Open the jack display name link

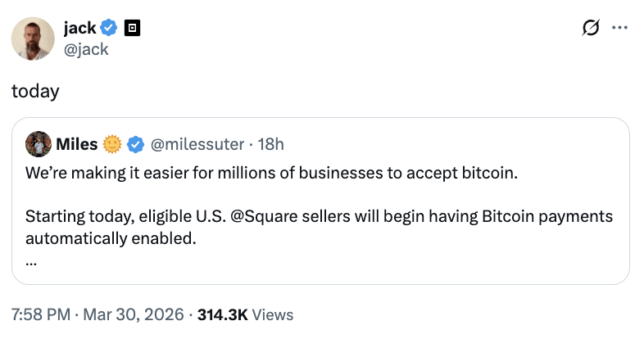point(79,29)
